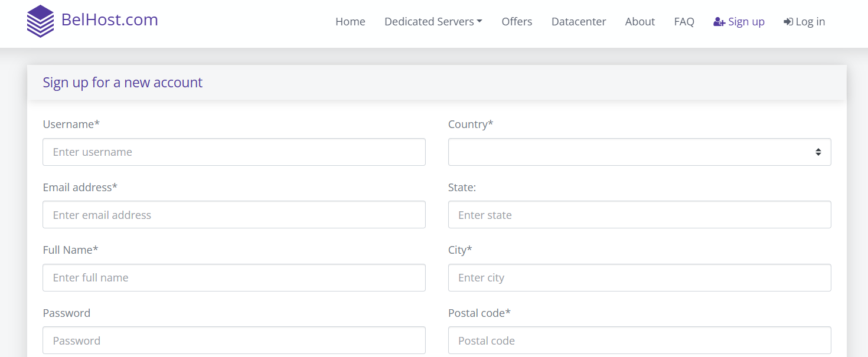Click the 'State:' label
This screenshot has width=868, height=357.
point(462,187)
